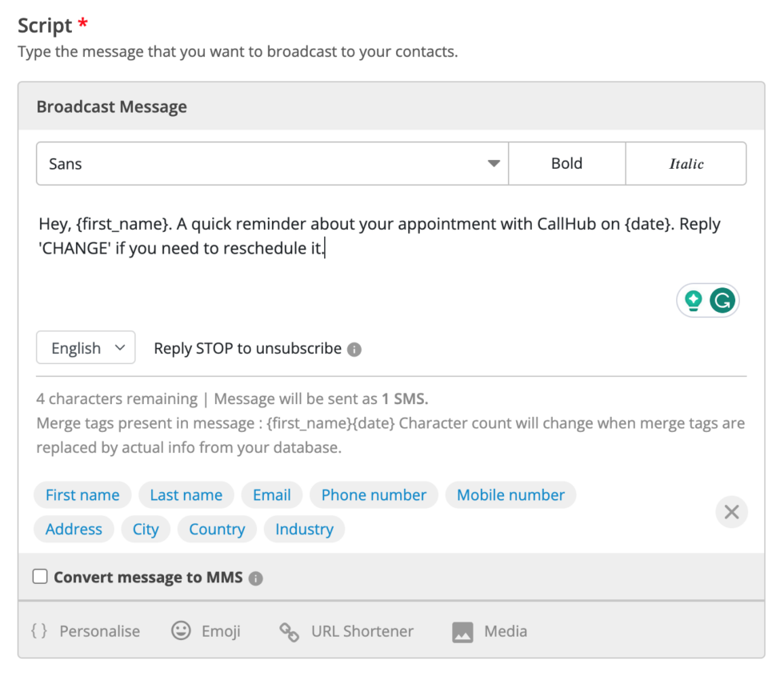Click the green lightbulb suggestion icon

(693, 301)
